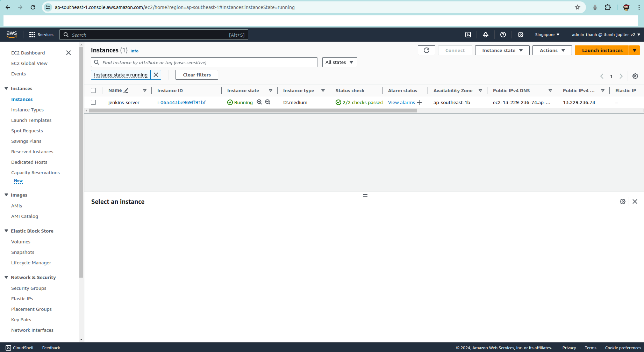View site information icon in address bar
644x352 pixels.
point(48,7)
